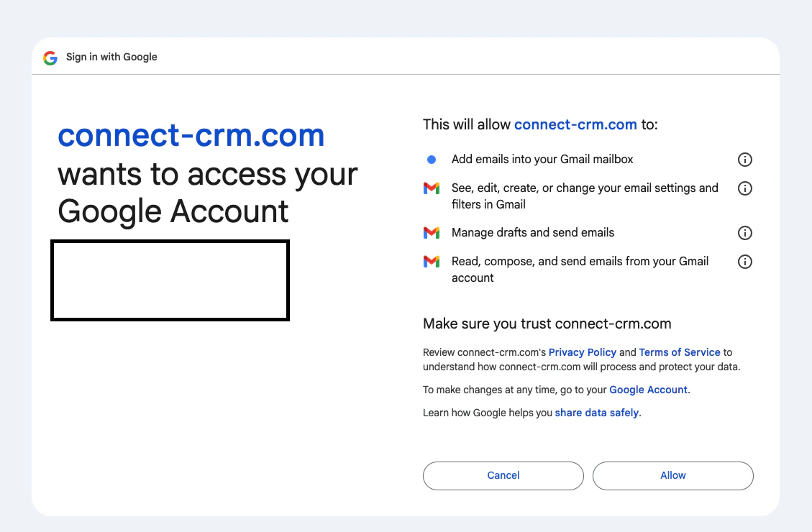Click the "Make sure you trust connect-crm.com" heading
Screen dimensions: 812x532
(547, 324)
